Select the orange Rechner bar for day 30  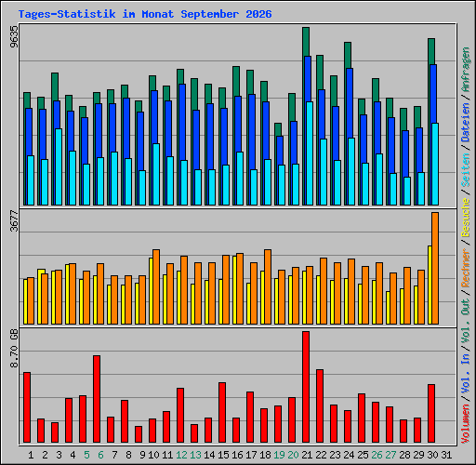[435, 268]
